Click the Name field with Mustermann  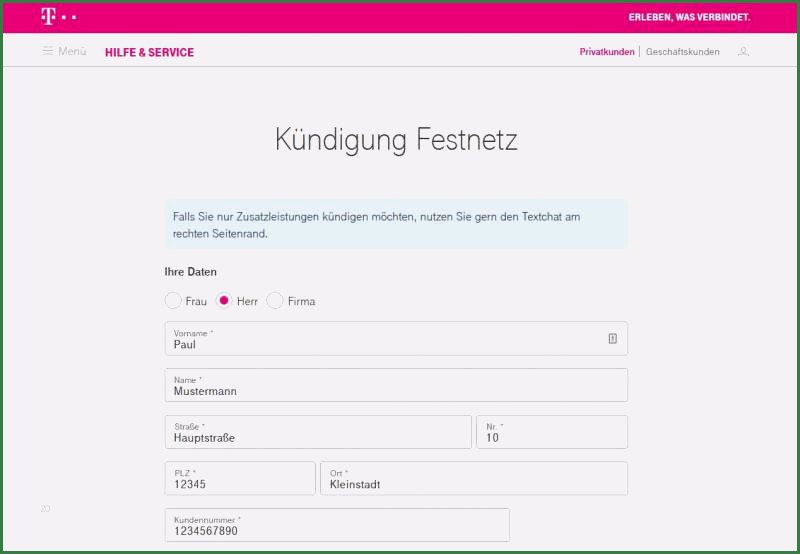pos(396,385)
